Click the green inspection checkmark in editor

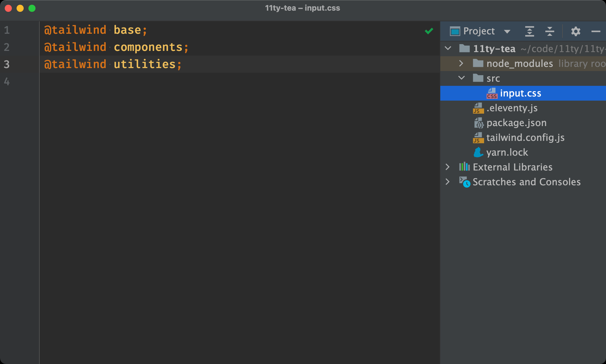tap(429, 31)
